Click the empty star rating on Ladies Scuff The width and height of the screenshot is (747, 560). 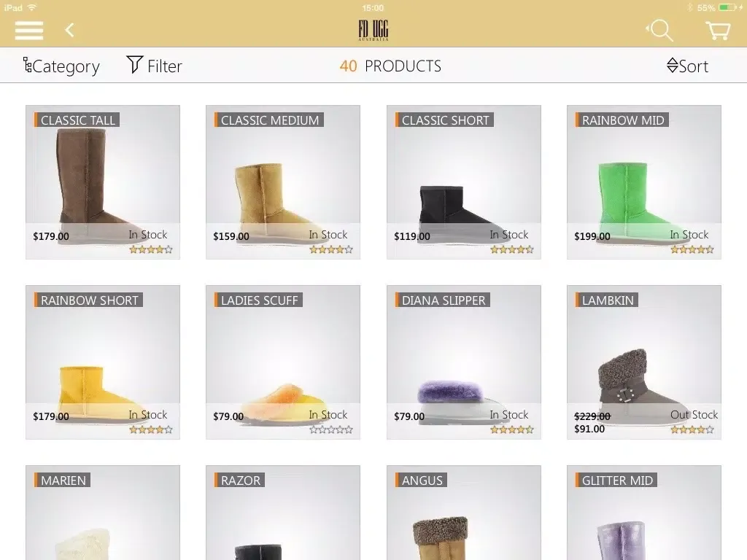331,429
